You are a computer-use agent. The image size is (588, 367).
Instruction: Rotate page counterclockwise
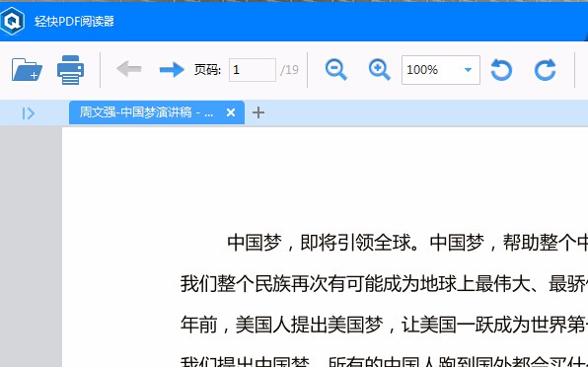point(501,70)
